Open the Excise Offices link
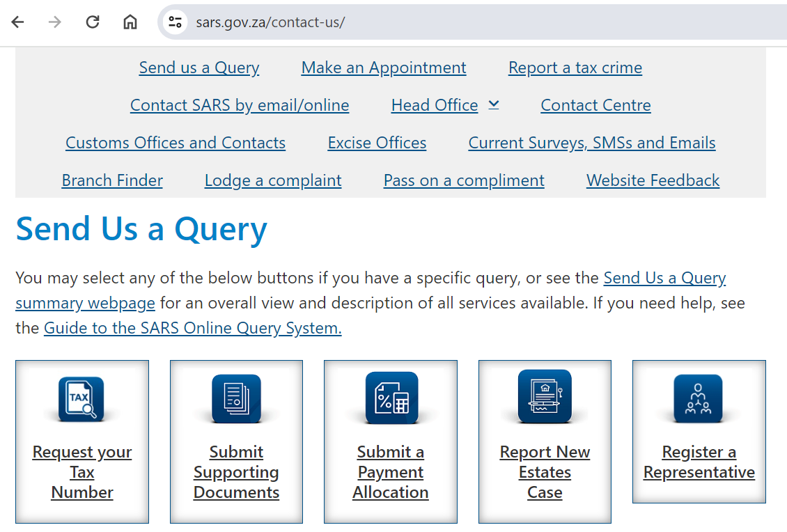 [377, 143]
